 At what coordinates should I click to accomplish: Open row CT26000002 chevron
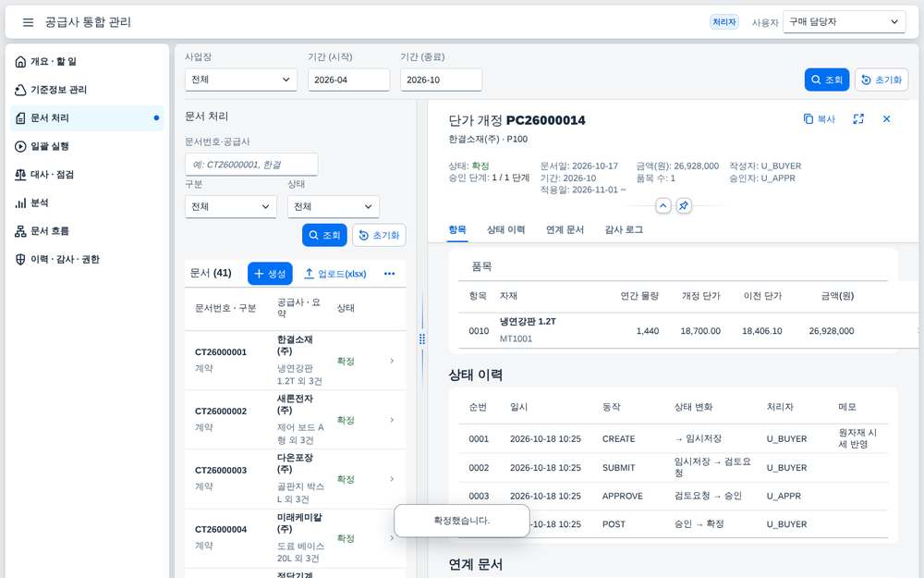click(392, 420)
